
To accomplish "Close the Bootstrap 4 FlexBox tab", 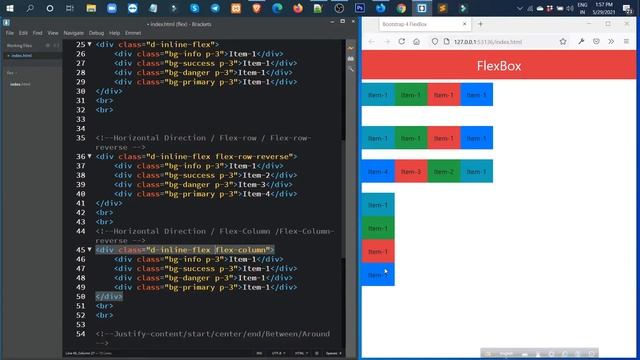I will pos(464,24).
